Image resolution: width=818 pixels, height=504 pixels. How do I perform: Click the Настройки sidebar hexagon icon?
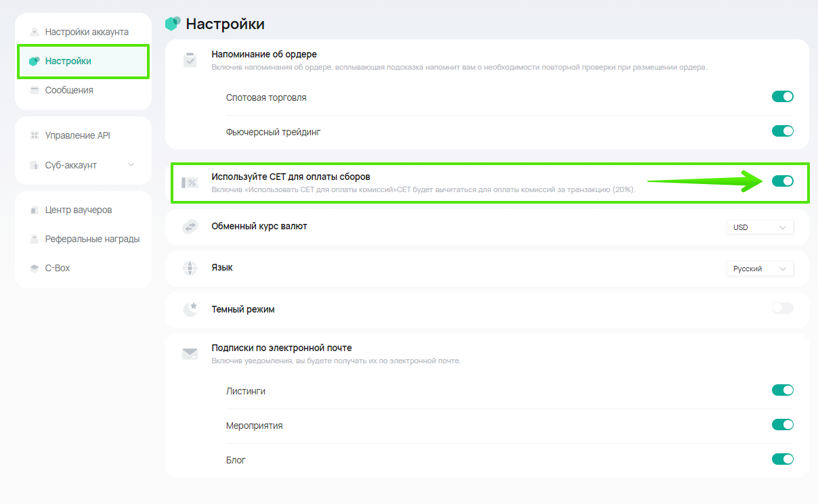point(35,61)
